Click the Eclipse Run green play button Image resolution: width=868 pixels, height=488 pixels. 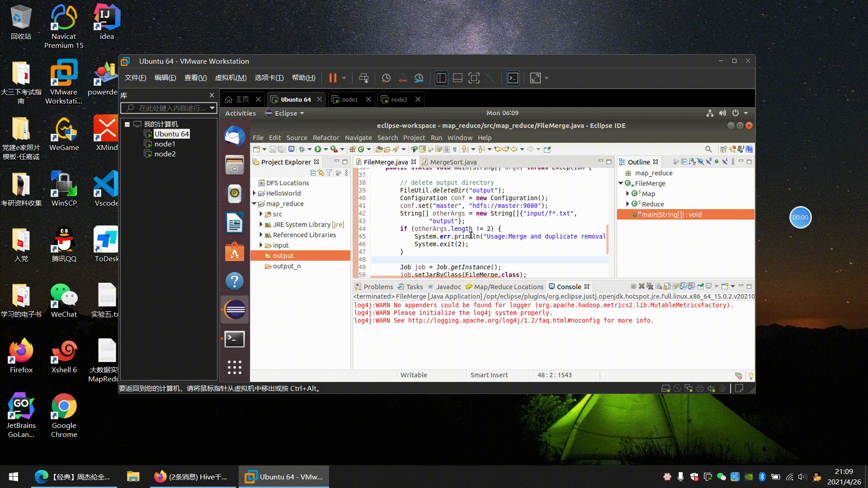(x=318, y=149)
